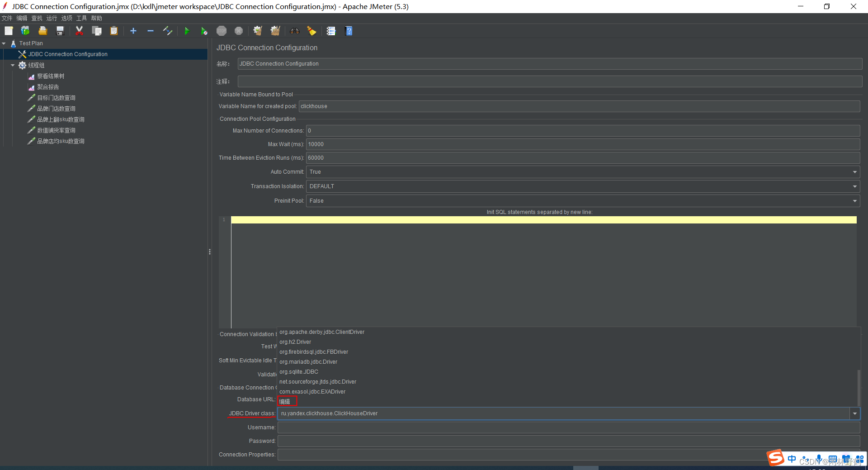Image resolution: width=868 pixels, height=470 pixels.
Task: Open the 选项 menu
Action: pos(67,18)
